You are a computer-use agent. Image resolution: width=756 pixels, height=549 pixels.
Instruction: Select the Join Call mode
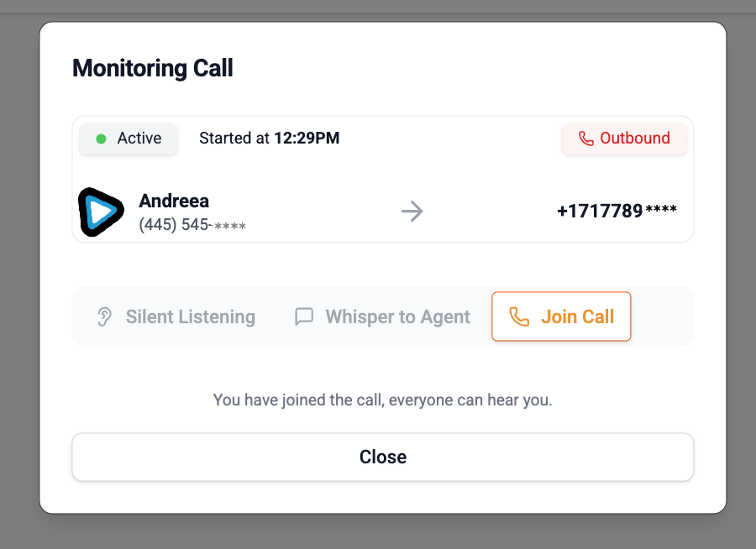tap(561, 316)
